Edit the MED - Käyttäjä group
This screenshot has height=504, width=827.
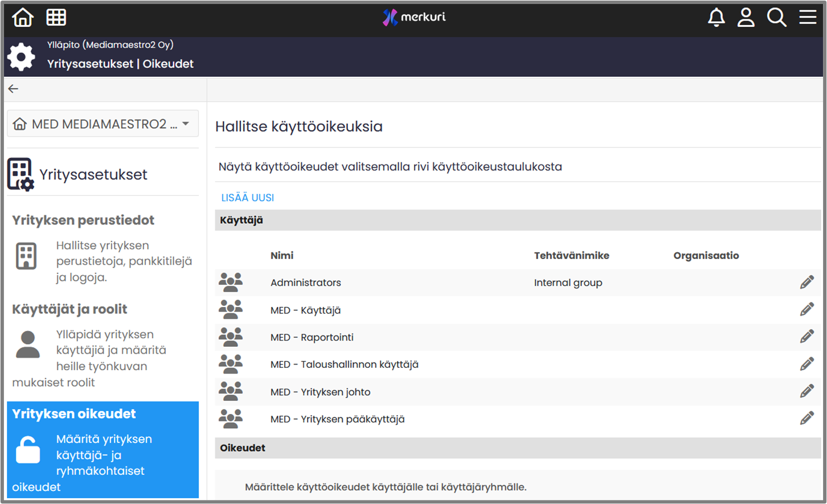click(806, 310)
